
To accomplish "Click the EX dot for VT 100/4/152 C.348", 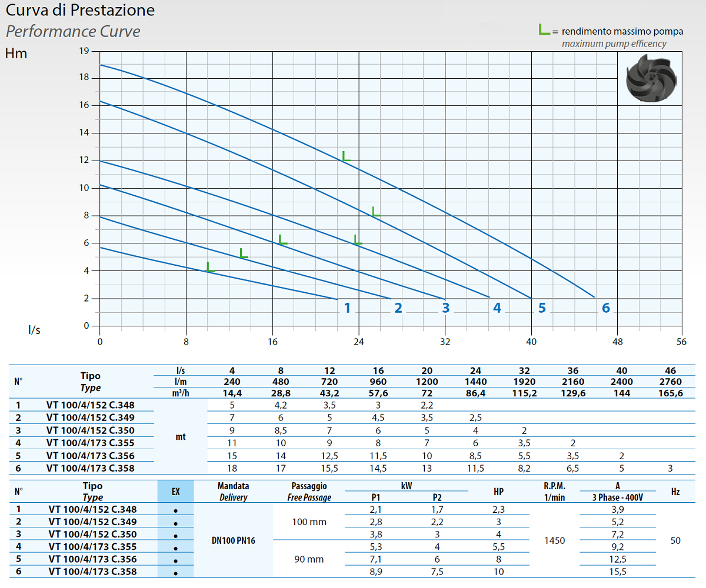I will point(175,510).
